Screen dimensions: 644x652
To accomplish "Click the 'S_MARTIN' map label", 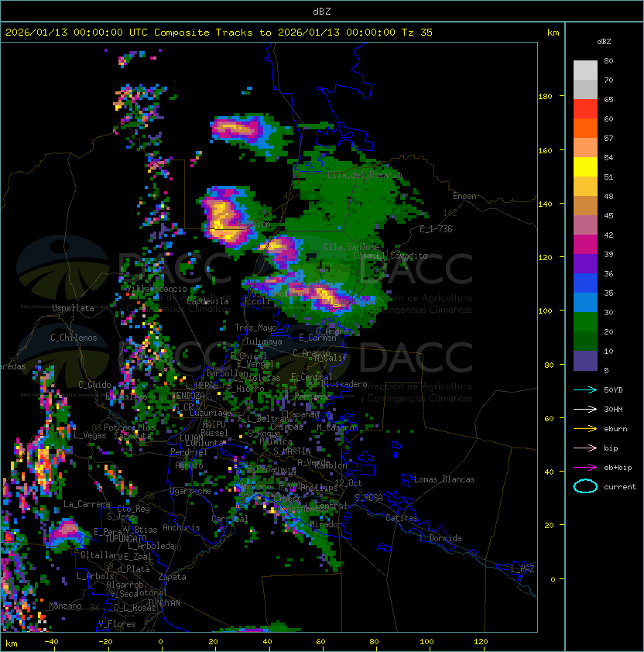I will pos(292,451).
